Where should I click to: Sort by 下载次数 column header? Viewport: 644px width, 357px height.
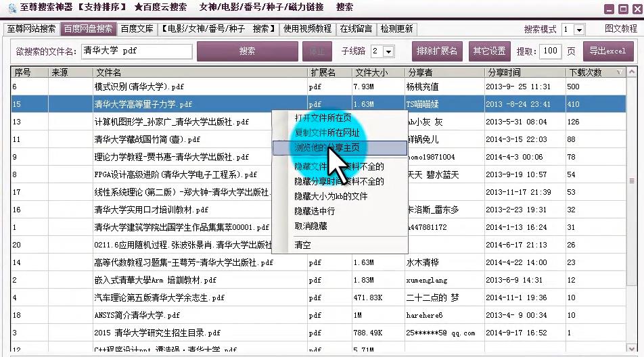click(595, 72)
